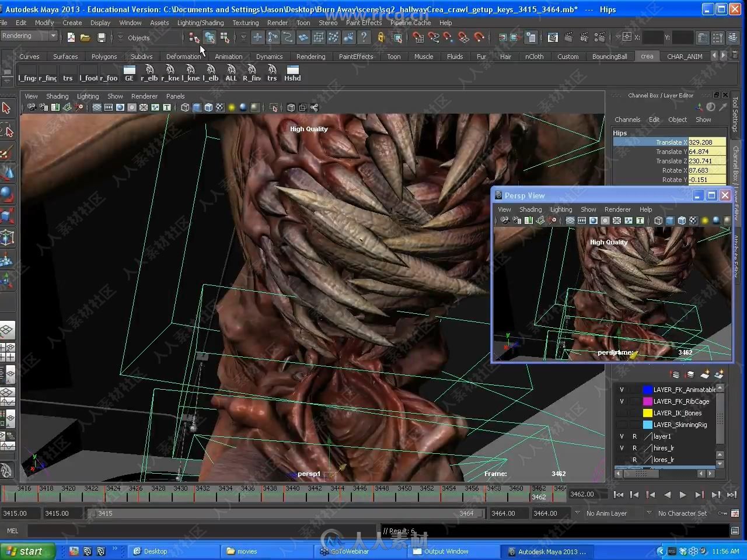
Task: Go to start of playback range
Action: 619,495
